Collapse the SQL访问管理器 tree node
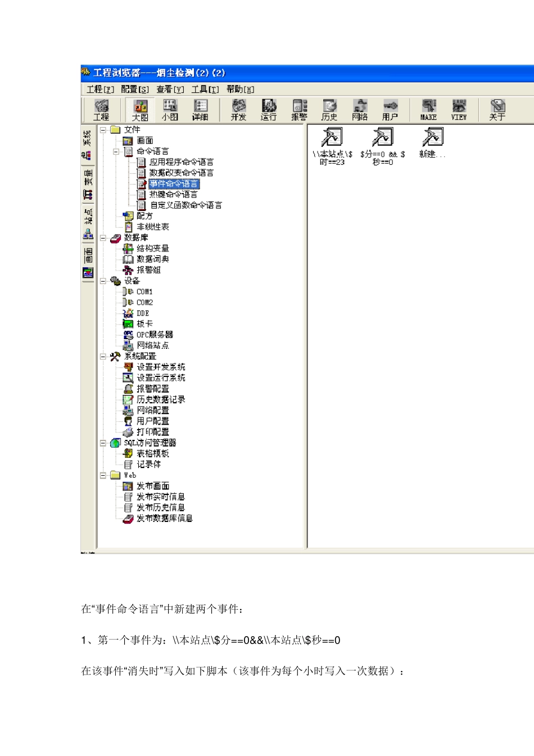 (x=103, y=443)
